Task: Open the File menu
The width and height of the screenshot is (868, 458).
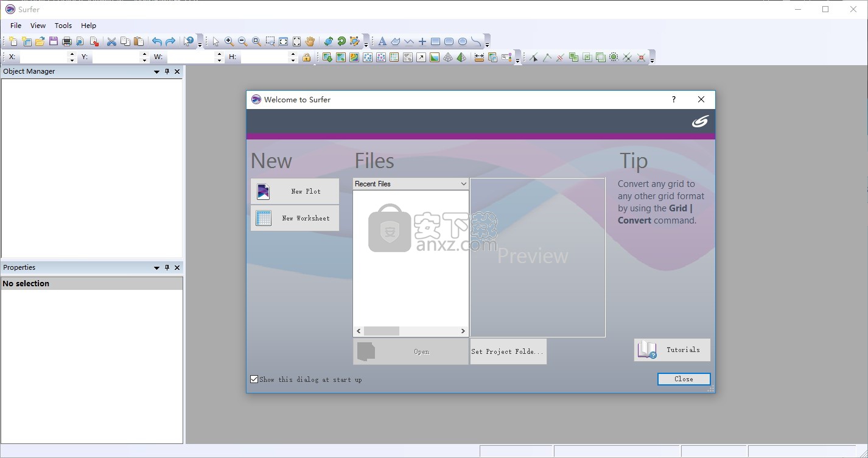Action: coord(16,26)
